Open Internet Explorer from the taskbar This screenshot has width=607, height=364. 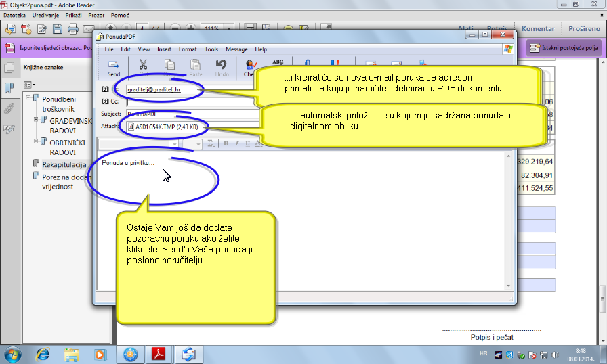[43, 355]
